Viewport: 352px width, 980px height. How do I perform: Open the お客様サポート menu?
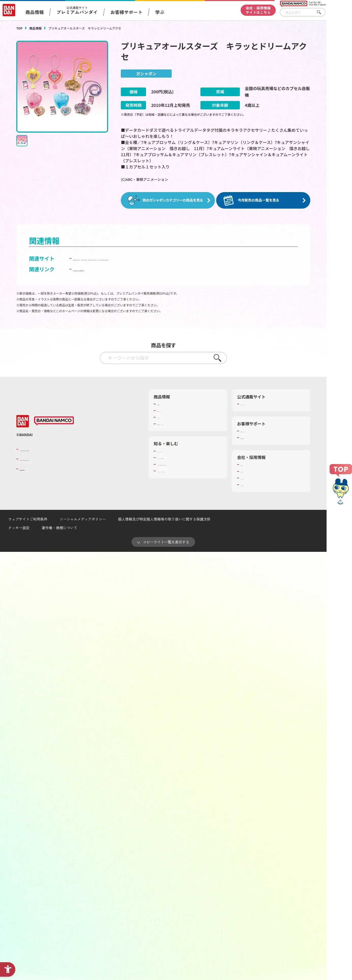(126, 12)
